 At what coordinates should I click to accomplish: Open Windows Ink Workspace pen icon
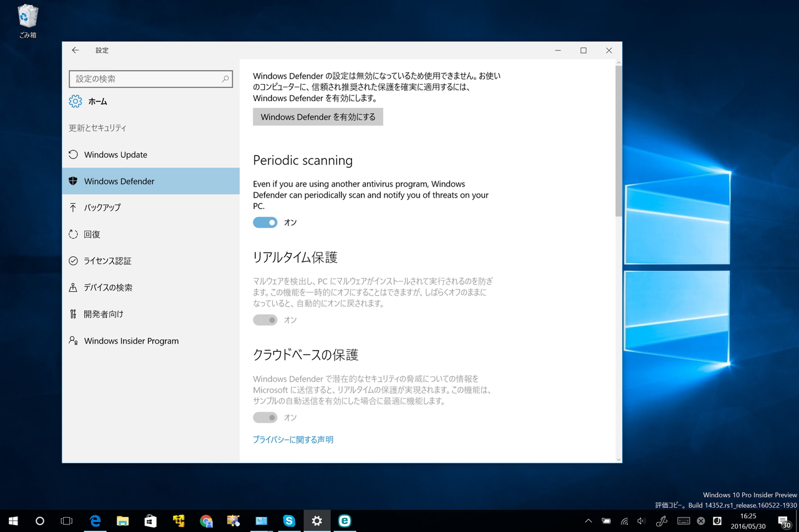[x=662, y=521]
